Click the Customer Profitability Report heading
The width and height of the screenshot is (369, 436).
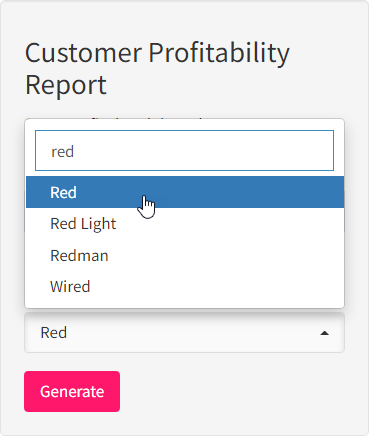[x=157, y=69]
